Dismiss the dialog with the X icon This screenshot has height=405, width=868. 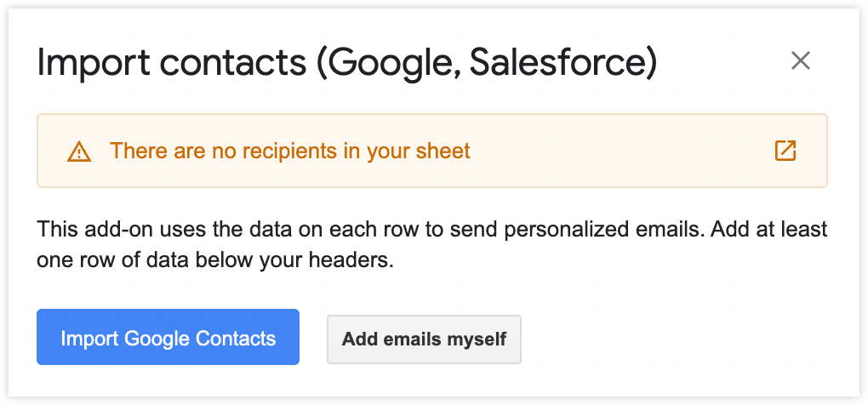[801, 61]
